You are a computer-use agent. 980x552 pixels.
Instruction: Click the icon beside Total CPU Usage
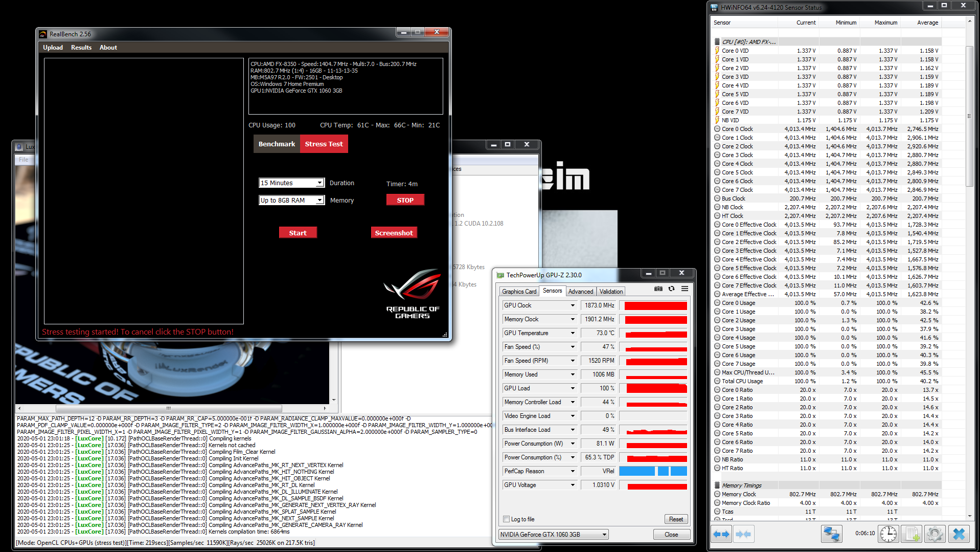(x=717, y=381)
